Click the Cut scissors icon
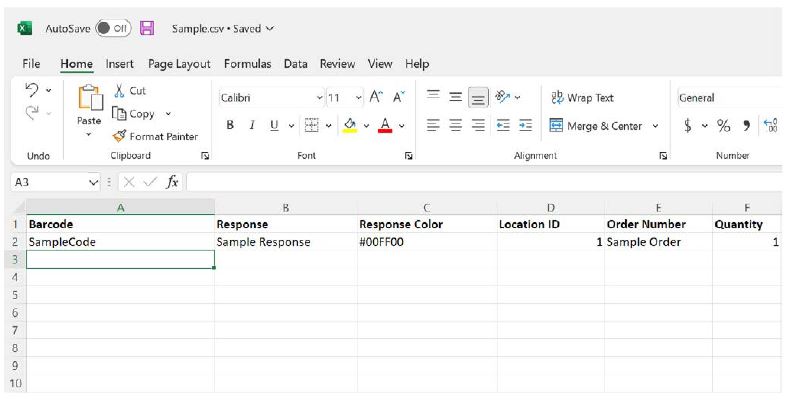 point(119,91)
